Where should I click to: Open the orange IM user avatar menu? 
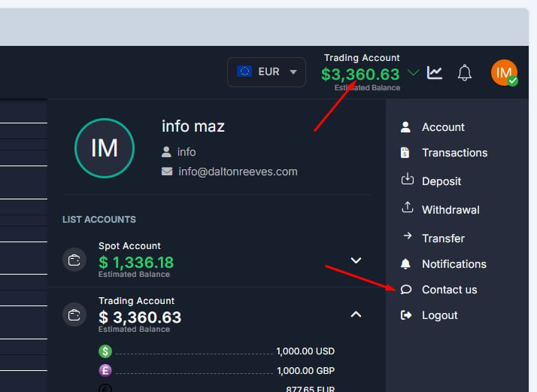click(504, 73)
